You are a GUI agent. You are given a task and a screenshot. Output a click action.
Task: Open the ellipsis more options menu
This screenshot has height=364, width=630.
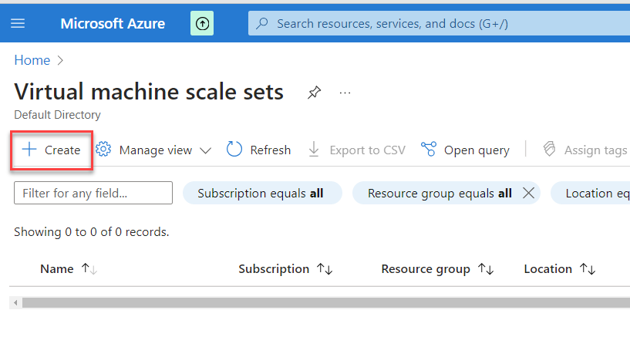tap(345, 93)
